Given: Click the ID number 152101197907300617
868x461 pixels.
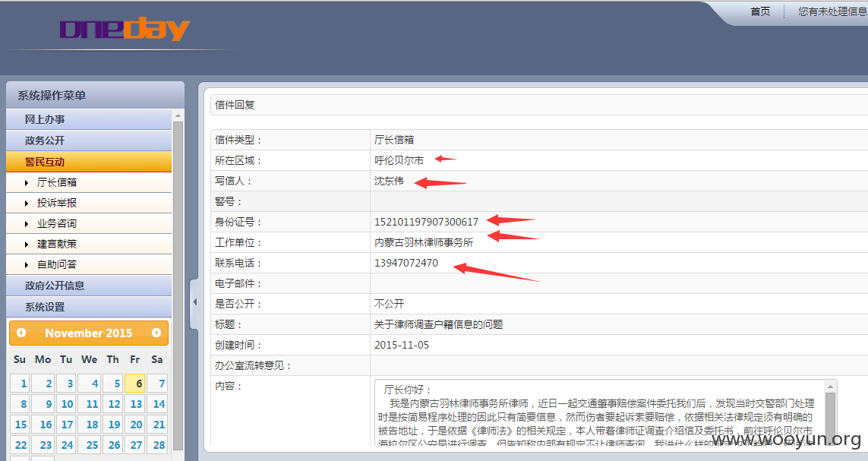Looking at the screenshot, I should pos(426,222).
